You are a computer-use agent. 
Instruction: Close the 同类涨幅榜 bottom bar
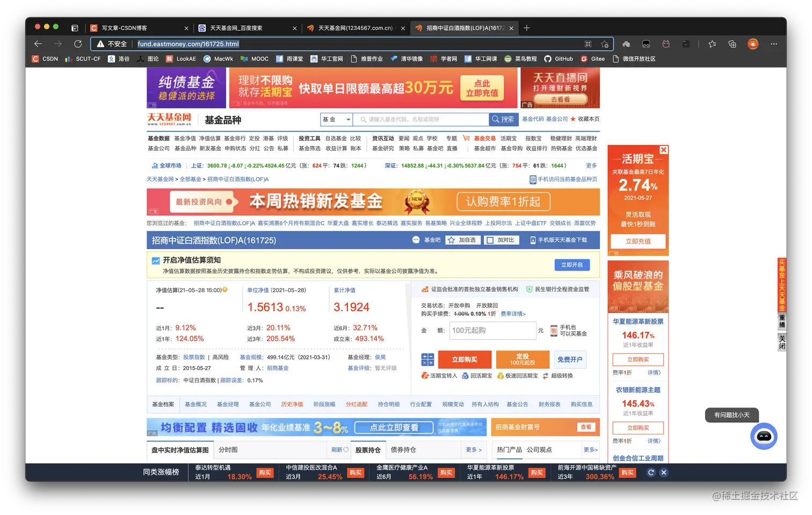[664, 473]
